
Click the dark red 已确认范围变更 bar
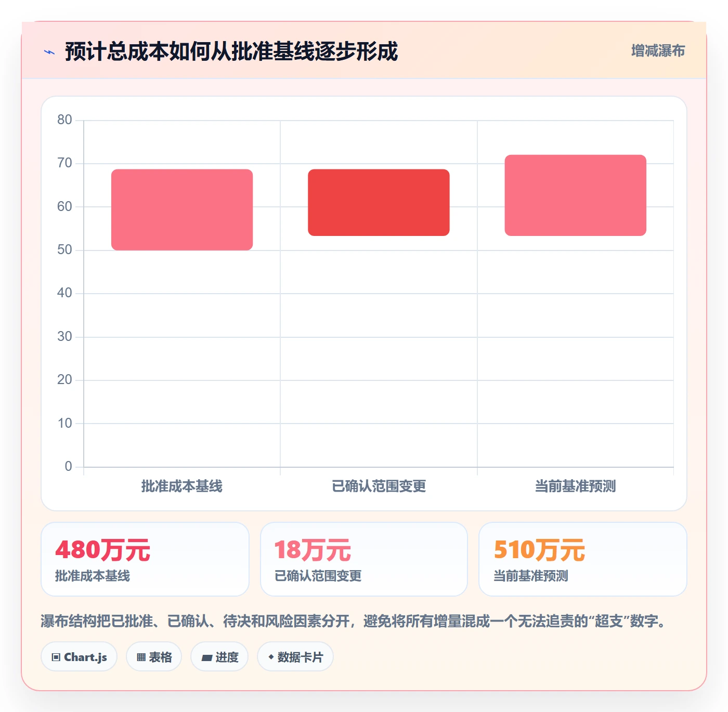[x=379, y=202]
